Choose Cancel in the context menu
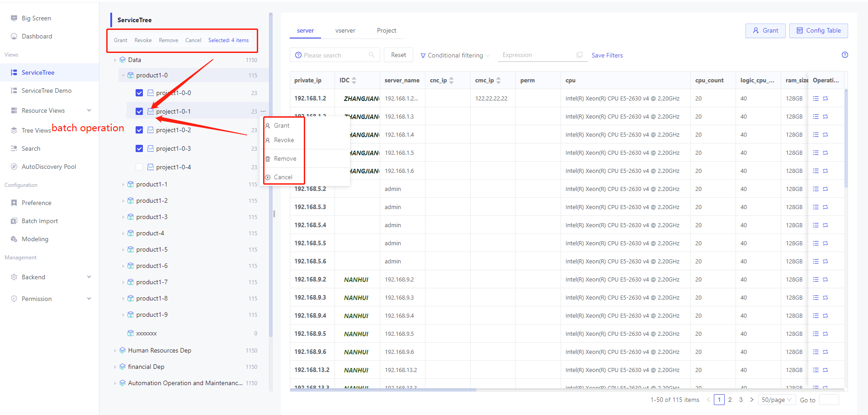 [x=284, y=177]
